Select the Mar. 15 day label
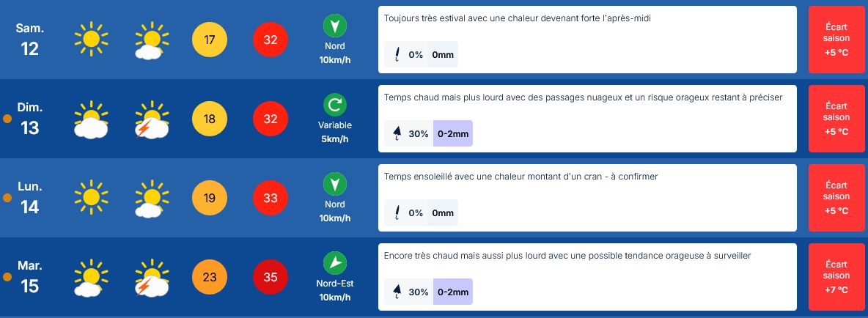The height and width of the screenshot is (318, 868). point(30,277)
